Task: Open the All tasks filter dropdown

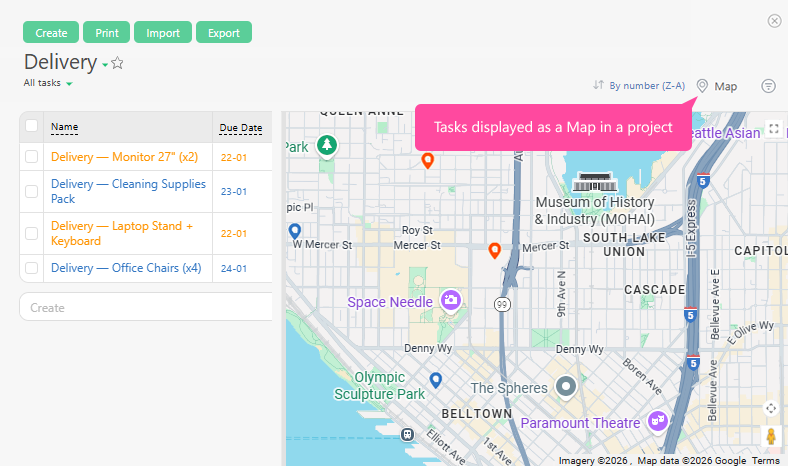Action: point(48,83)
